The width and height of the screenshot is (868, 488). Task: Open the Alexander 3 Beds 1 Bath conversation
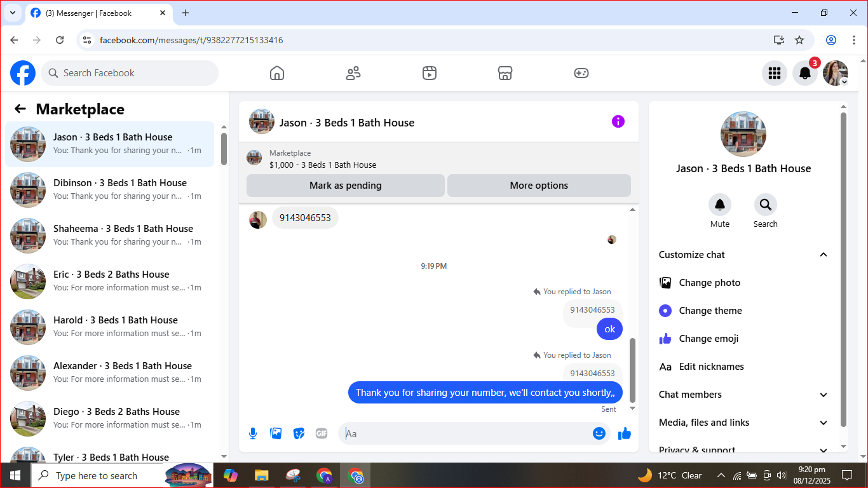[x=110, y=373]
